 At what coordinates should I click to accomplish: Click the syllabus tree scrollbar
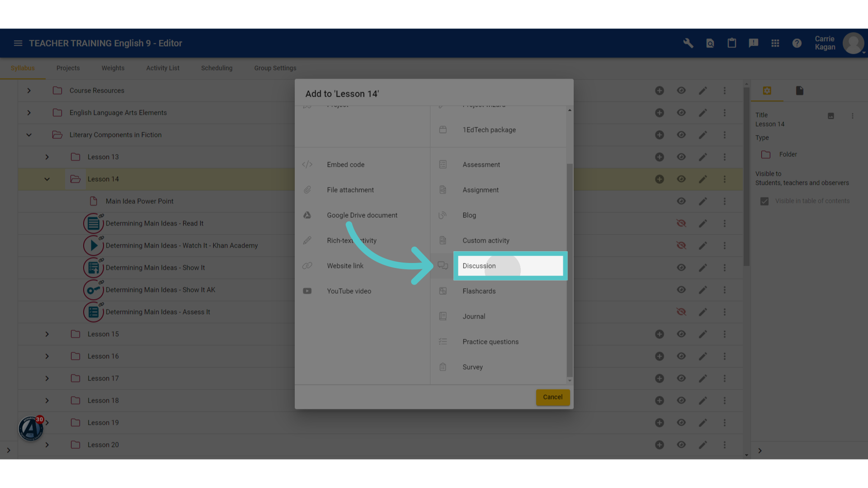pos(746,176)
